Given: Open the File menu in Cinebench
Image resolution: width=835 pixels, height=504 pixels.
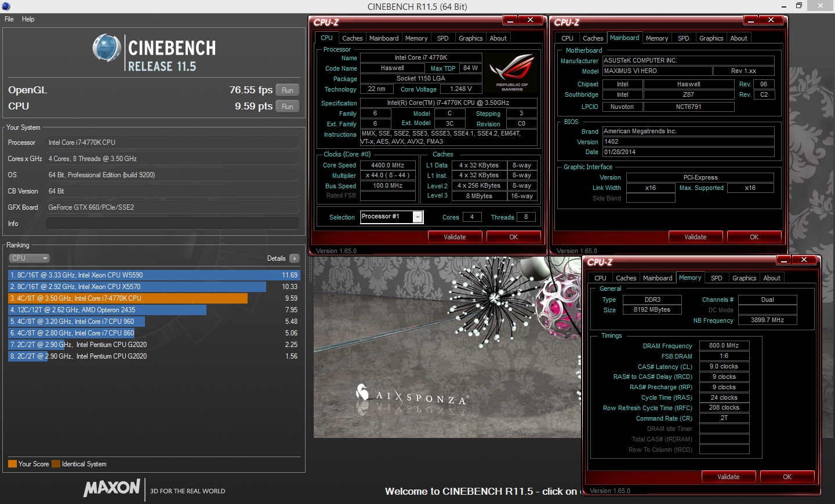Looking at the screenshot, I should (9, 19).
